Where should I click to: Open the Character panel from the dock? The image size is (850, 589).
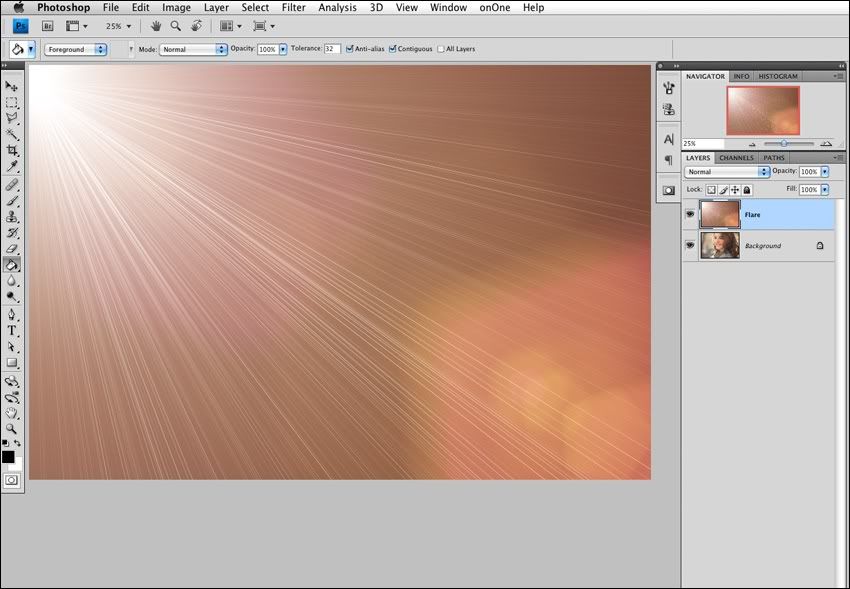(669, 139)
